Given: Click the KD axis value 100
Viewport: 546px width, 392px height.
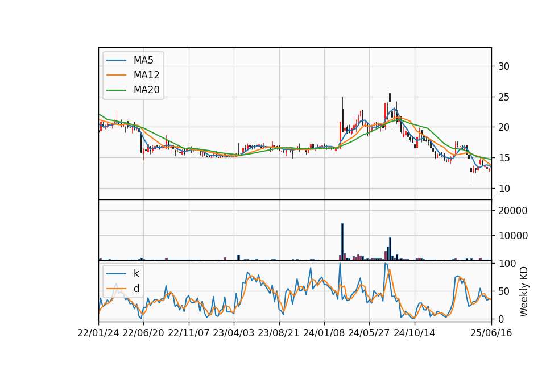Looking at the screenshot, I should coord(507,264).
